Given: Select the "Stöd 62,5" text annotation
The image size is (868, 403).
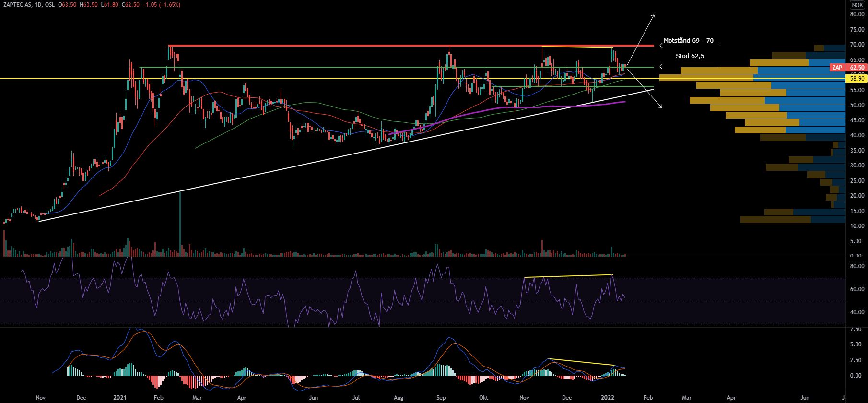Looking at the screenshot, I should (690, 56).
